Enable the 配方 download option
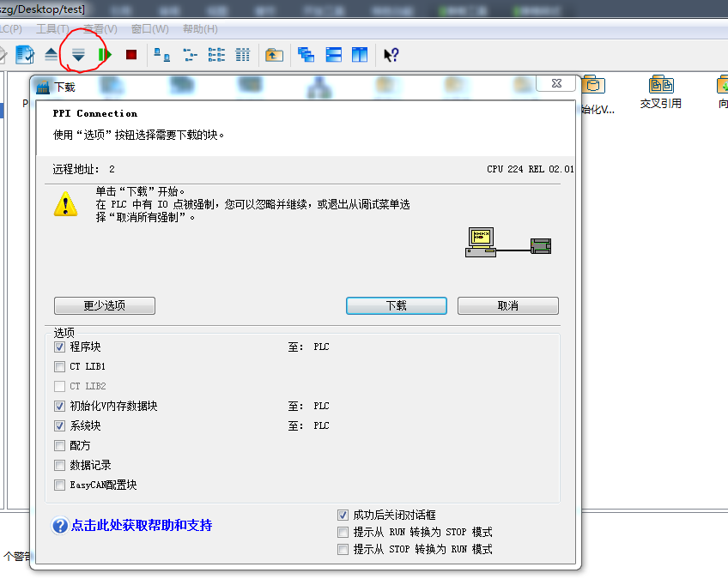Screen dimensions: 728x585 [59, 445]
